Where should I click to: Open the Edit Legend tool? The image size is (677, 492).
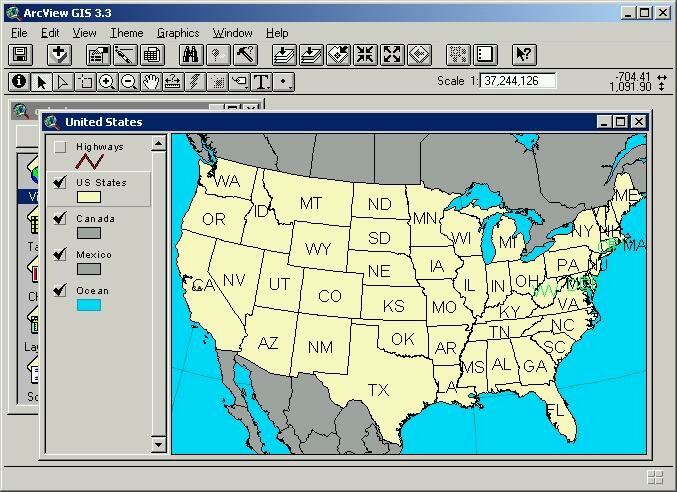125,55
